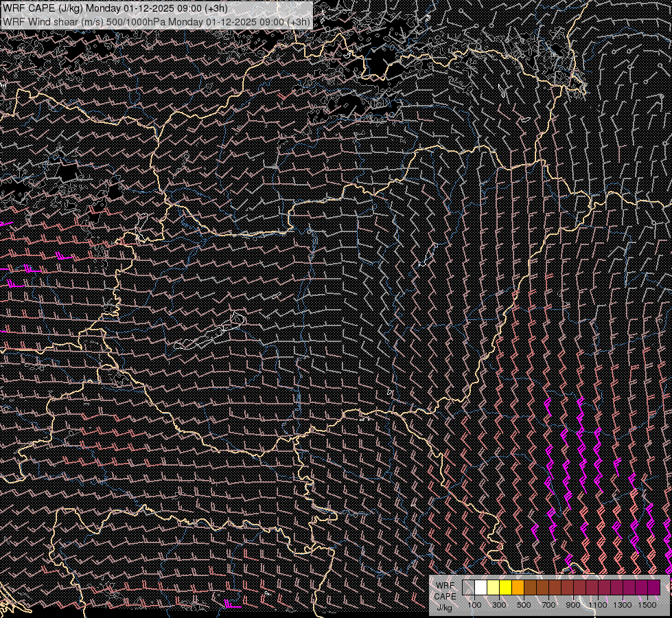
Task: Click the 900 label in the legend
Action: click(573, 605)
